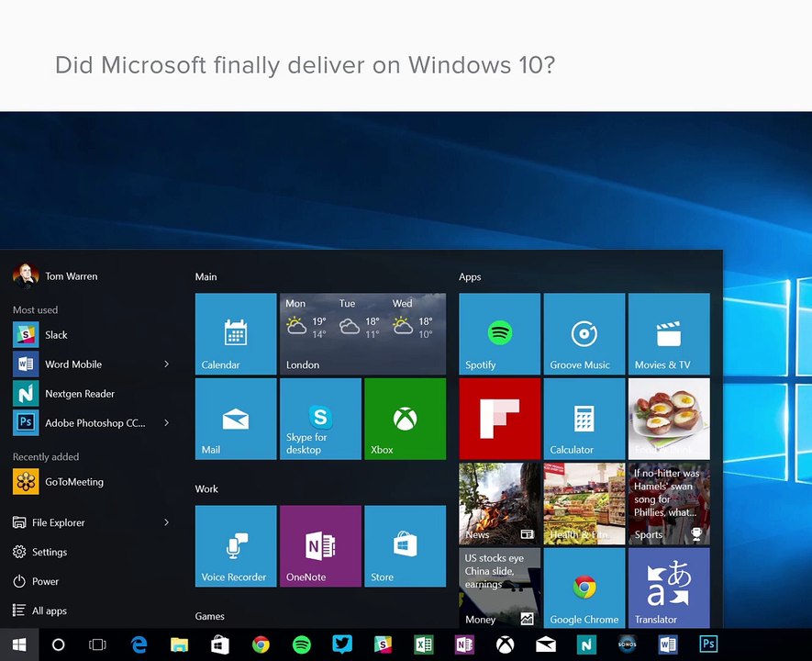812x661 pixels.
Task: Expand the File Explorer jump list arrow
Action: [166, 522]
